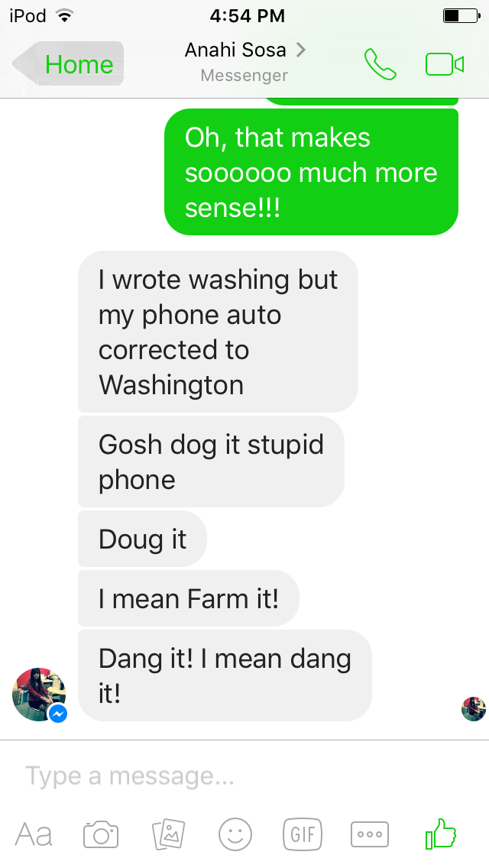Open the photo gallery picker icon
The width and height of the screenshot is (489, 868).
pos(168,834)
